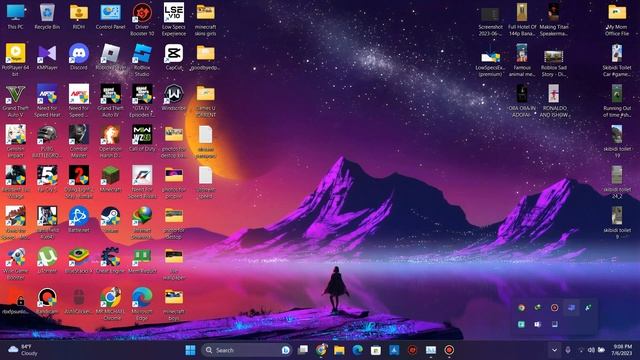640x360 pixels.
Task: Launch Discord from the desktop
Action: click(x=79, y=57)
